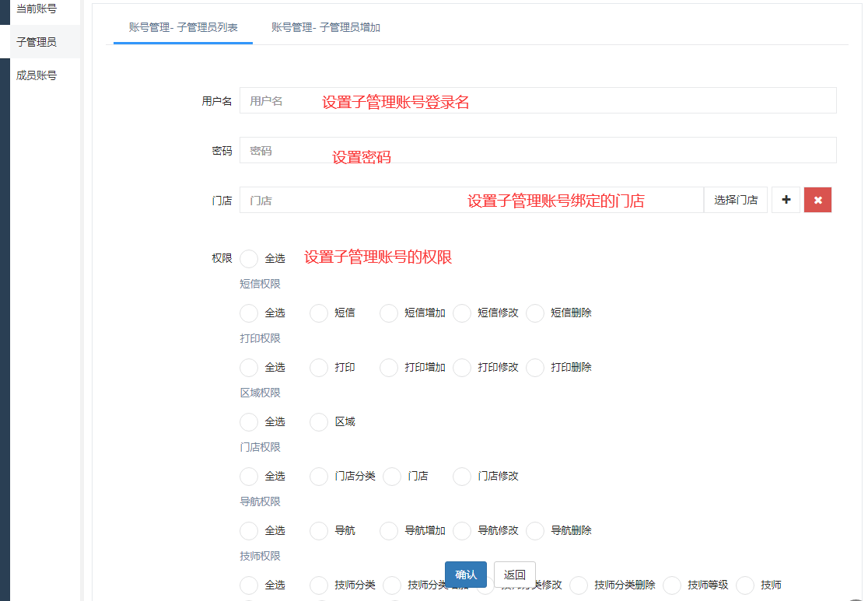Open 当前账号 in the sidebar
868x601 pixels.
click(37, 9)
